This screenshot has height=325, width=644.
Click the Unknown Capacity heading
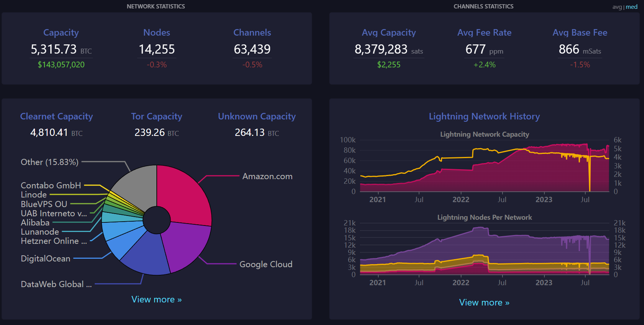click(x=257, y=116)
